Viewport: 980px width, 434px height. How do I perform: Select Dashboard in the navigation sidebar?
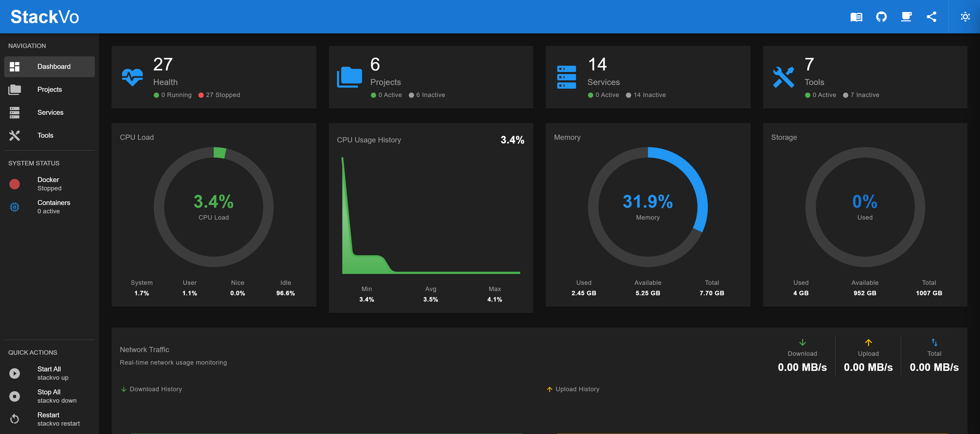54,66
